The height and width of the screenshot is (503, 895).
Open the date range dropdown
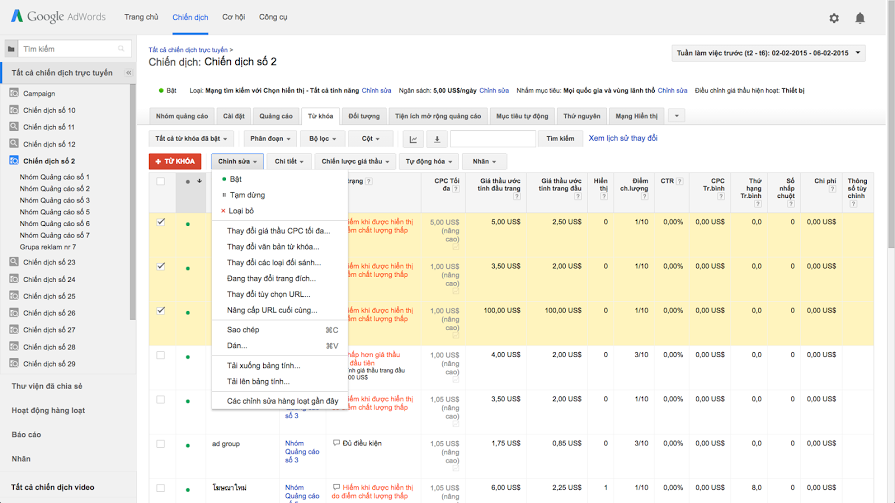[768, 53]
